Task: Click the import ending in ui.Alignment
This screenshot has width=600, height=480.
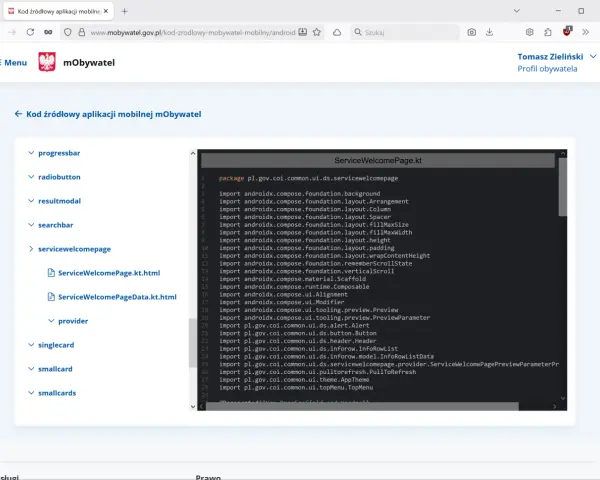Action: (x=284, y=294)
